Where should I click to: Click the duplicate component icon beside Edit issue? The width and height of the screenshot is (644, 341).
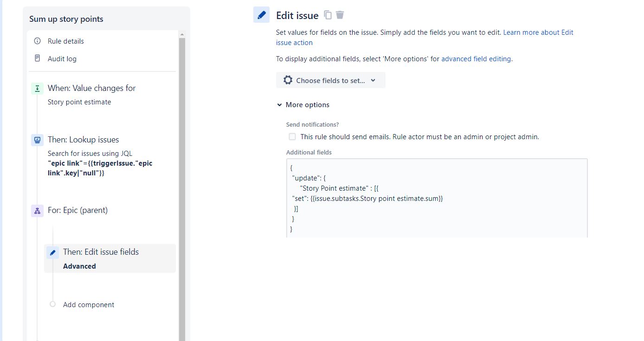pos(328,15)
